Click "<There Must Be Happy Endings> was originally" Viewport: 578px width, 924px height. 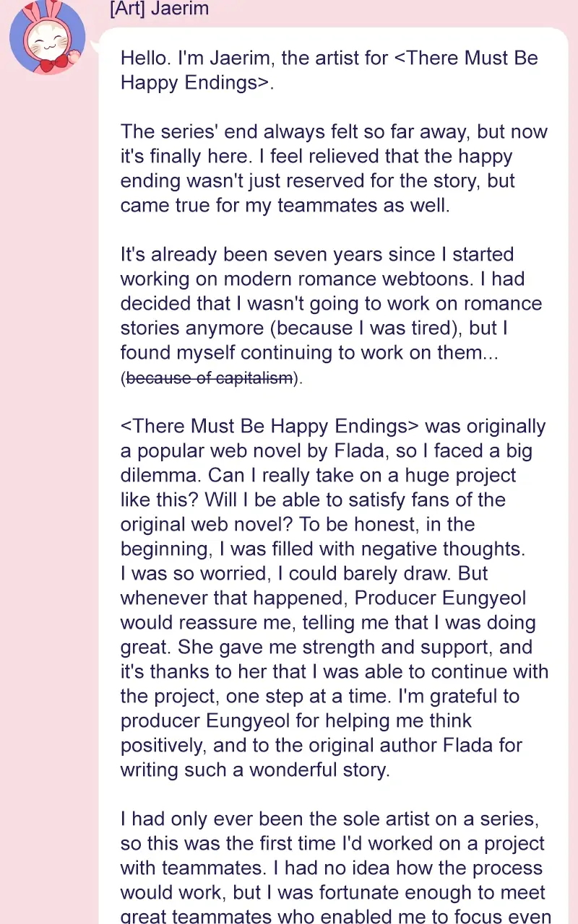click(333, 426)
